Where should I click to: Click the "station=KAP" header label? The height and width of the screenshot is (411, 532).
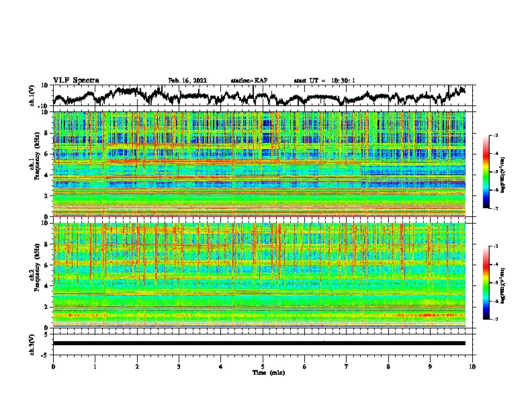249,81
